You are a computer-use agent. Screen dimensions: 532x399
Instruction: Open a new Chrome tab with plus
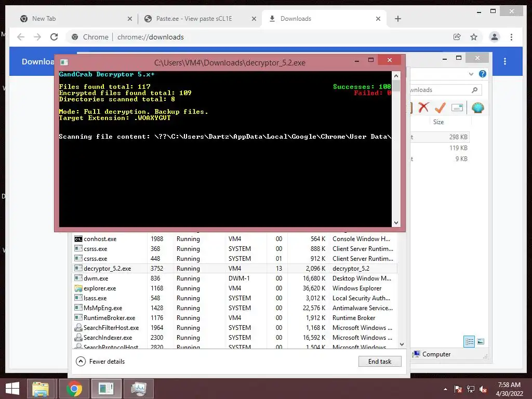point(398,19)
